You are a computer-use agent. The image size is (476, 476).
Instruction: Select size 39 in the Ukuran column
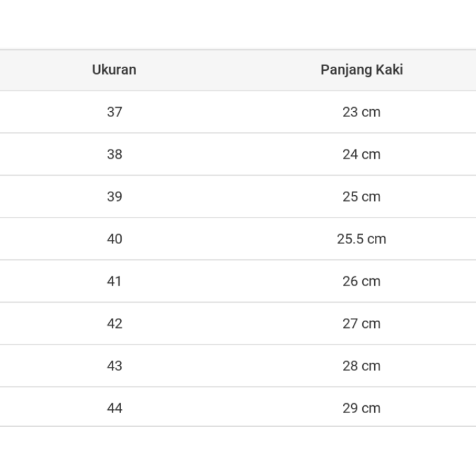[114, 196]
